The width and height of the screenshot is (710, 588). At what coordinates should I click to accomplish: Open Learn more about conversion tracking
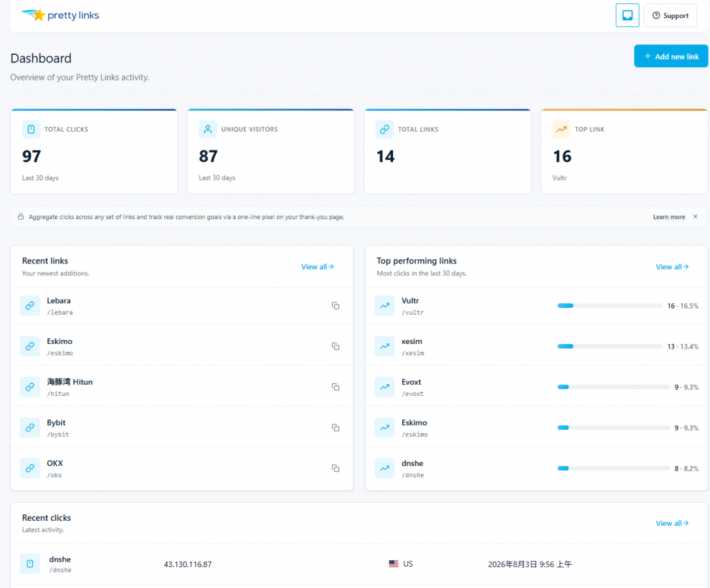(669, 217)
